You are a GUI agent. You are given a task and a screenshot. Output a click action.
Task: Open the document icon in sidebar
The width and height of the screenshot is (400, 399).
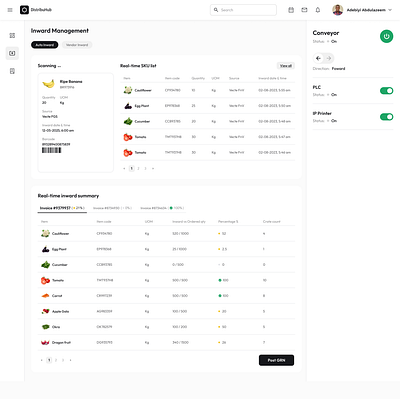[x=12, y=71]
